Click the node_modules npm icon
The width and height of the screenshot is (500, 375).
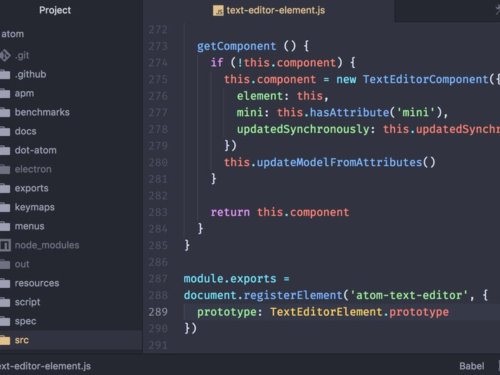point(5,245)
